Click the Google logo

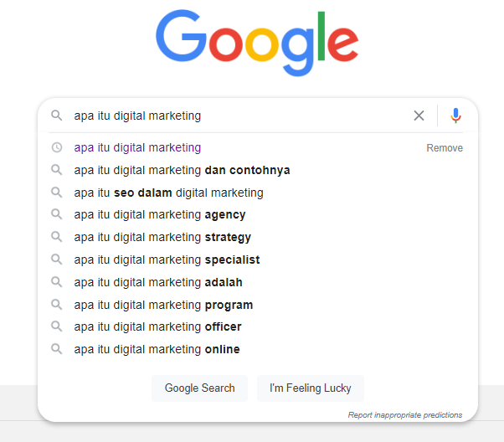[x=257, y=43]
